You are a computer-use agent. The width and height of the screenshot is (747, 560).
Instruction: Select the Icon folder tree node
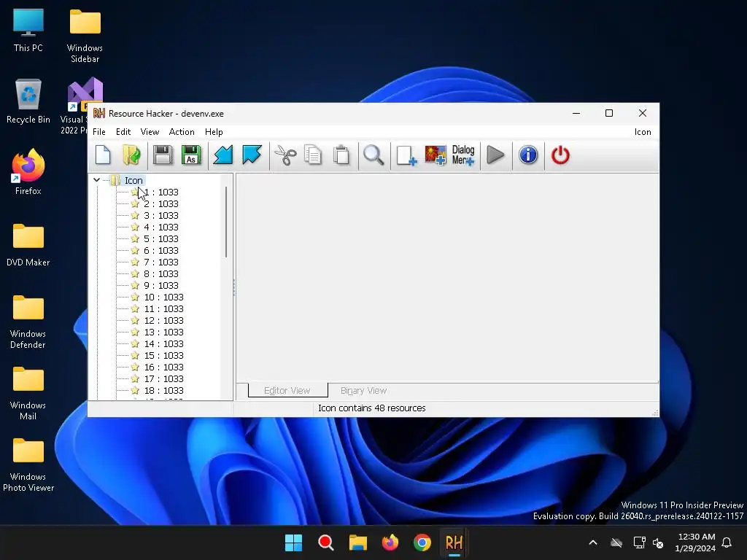pyautogui.click(x=133, y=181)
